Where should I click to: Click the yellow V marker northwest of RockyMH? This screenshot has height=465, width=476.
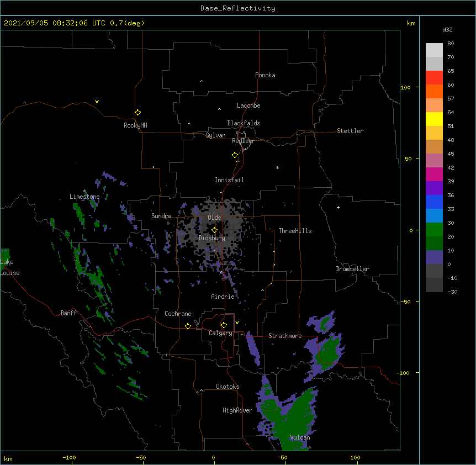tap(97, 102)
